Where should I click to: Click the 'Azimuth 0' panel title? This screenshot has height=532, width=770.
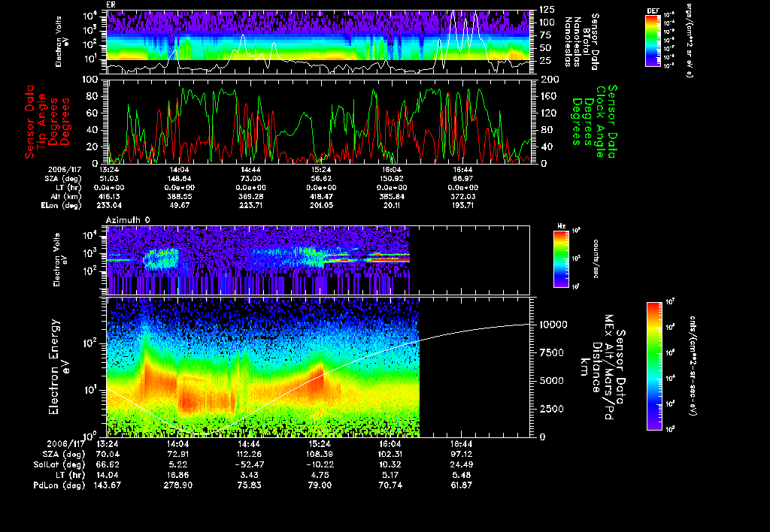[128, 220]
